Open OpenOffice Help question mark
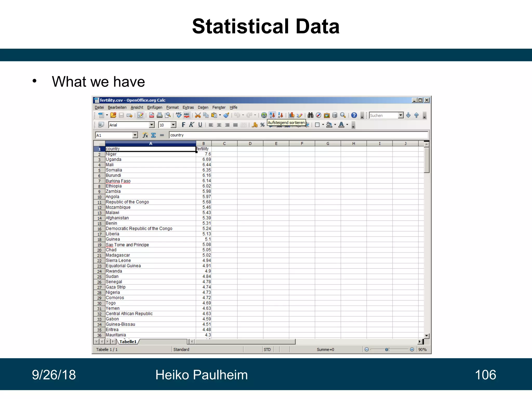 354,115
